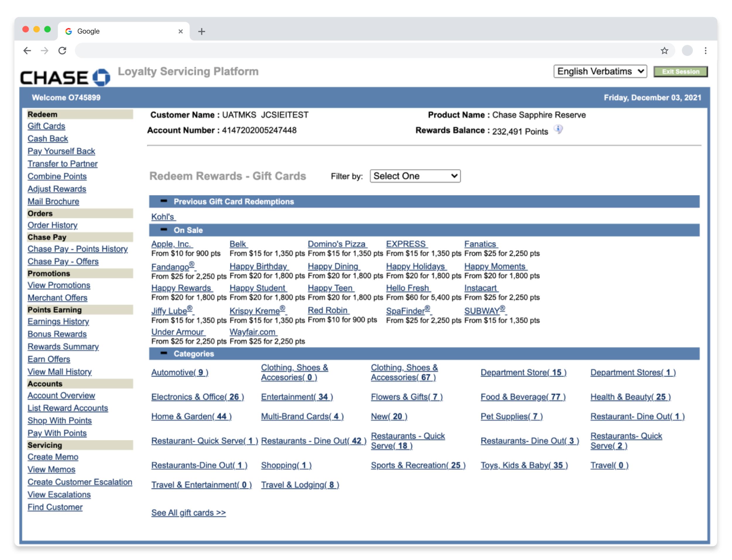Click the Chase logo
Viewport: 732px width, 560px height.
[65, 77]
